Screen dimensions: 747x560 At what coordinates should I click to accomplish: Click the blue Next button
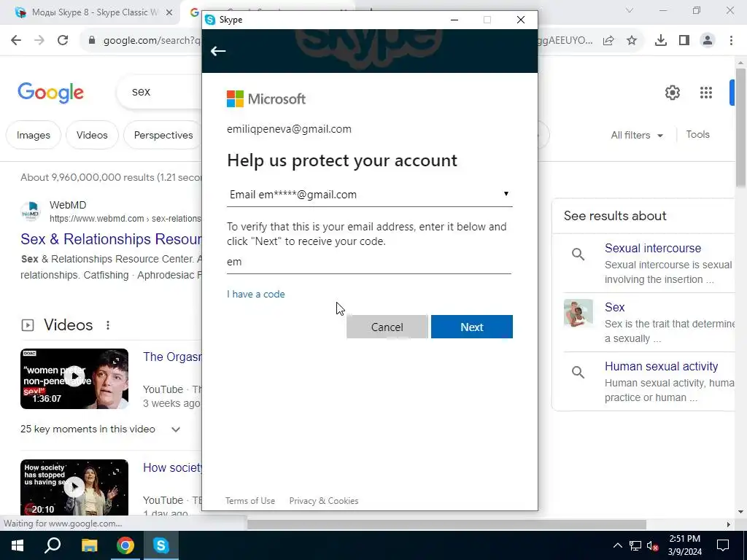(472, 327)
